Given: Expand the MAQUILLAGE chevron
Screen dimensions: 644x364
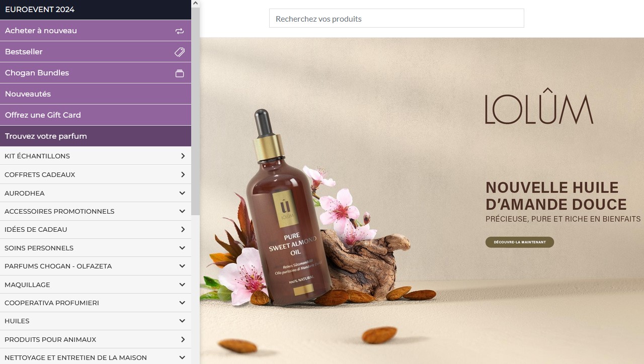Looking at the screenshot, I should 182,285.
